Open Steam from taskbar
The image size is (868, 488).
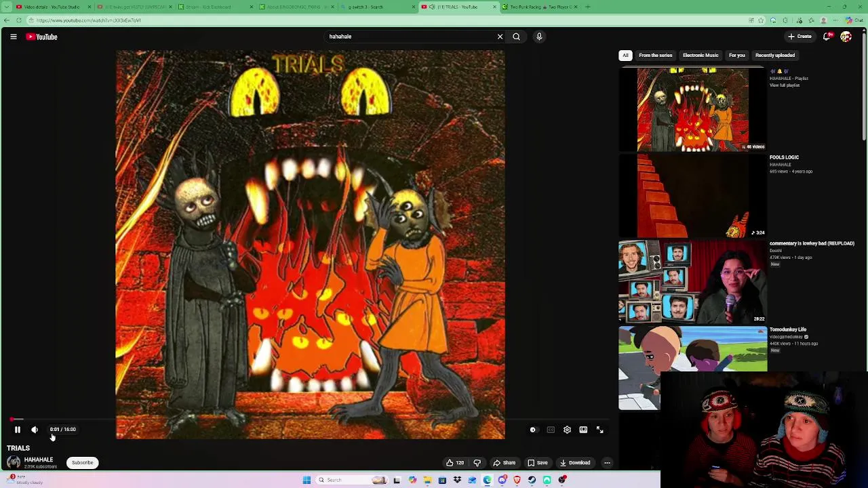tap(532, 480)
